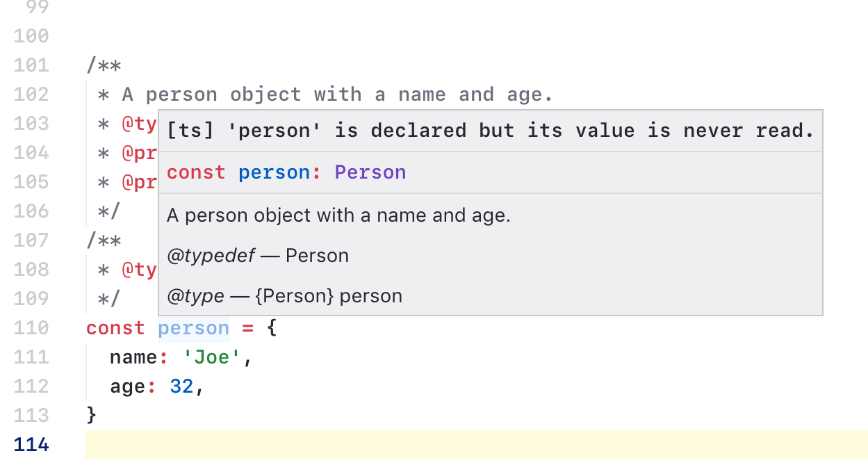The image size is (868, 474).
Task: Click the comment 'A person object with a name and age' on line 102
Action: (x=323, y=94)
